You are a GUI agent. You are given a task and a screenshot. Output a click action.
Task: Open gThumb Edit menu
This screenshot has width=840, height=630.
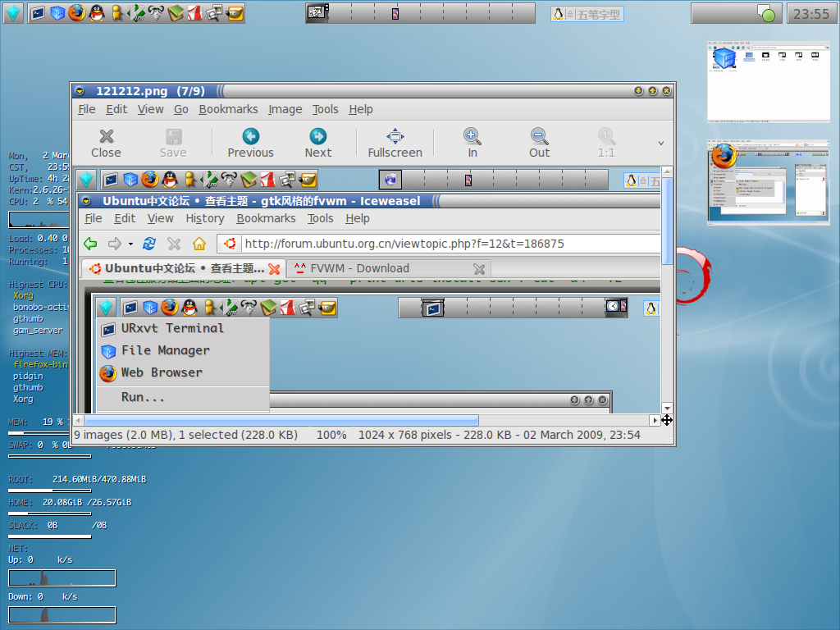click(x=116, y=109)
